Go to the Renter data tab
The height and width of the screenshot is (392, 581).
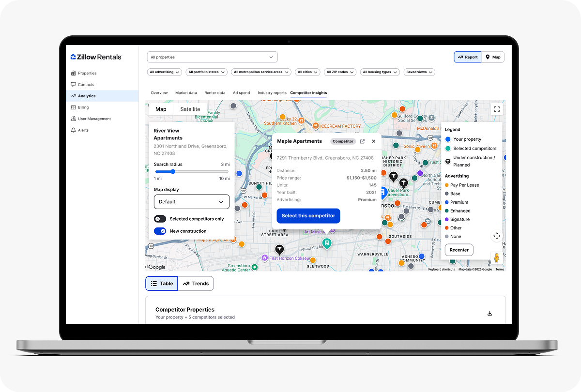pyautogui.click(x=215, y=92)
